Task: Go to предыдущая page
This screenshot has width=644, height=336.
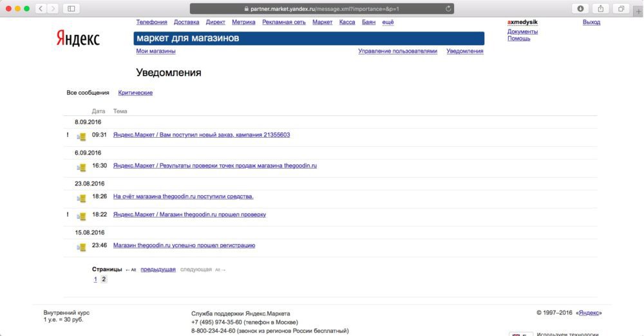Action: point(158,270)
